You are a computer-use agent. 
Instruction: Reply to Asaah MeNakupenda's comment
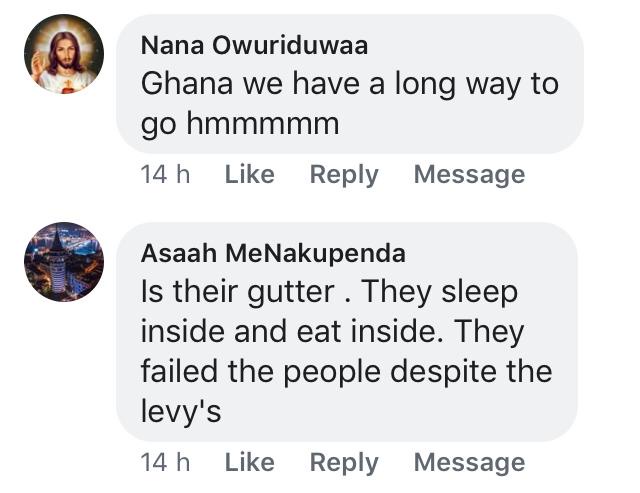click(x=344, y=462)
